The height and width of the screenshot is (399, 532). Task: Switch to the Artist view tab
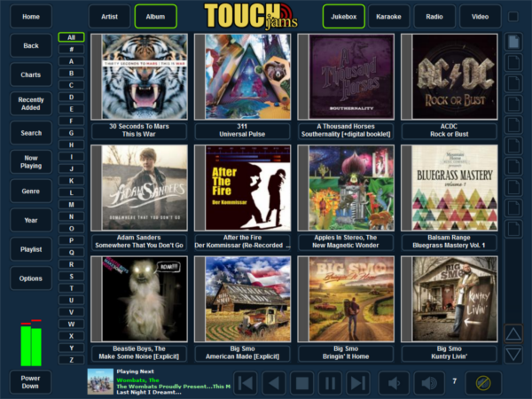(109, 16)
